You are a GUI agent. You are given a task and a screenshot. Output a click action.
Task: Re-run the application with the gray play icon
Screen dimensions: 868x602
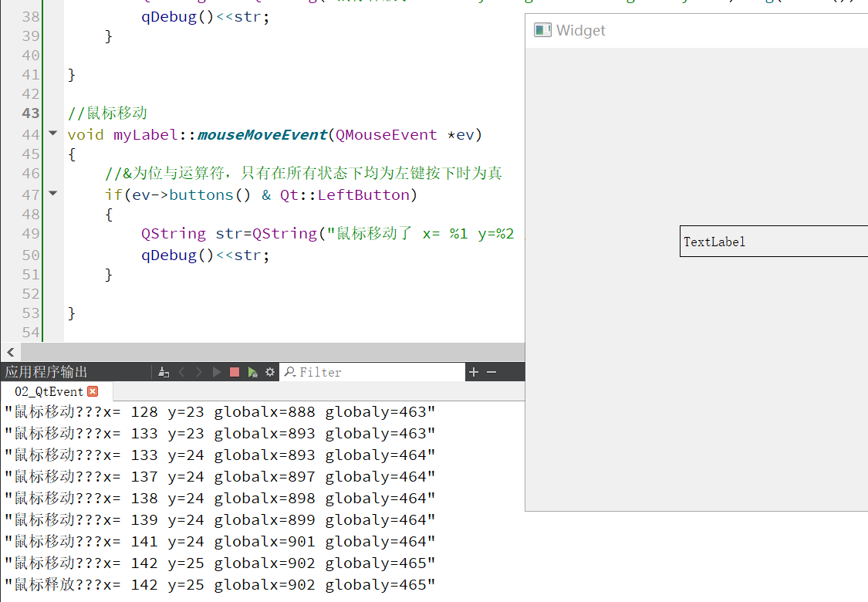pos(217,372)
